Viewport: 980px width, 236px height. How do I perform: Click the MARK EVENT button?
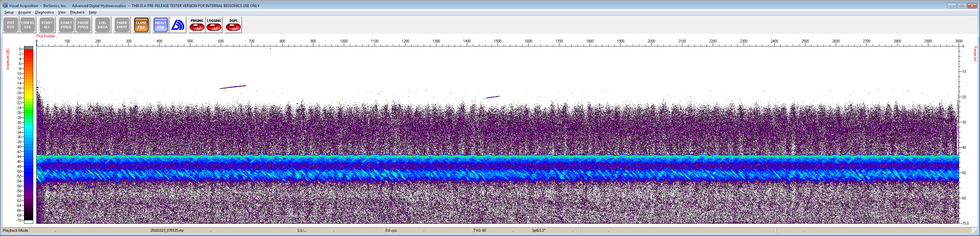[x=122, y=25]
